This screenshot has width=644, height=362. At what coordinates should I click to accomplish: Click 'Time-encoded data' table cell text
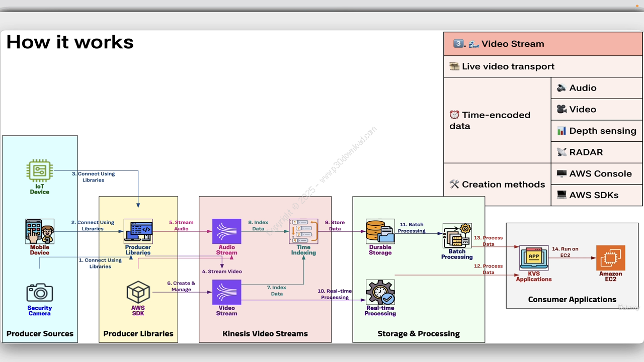pos(490,120)
